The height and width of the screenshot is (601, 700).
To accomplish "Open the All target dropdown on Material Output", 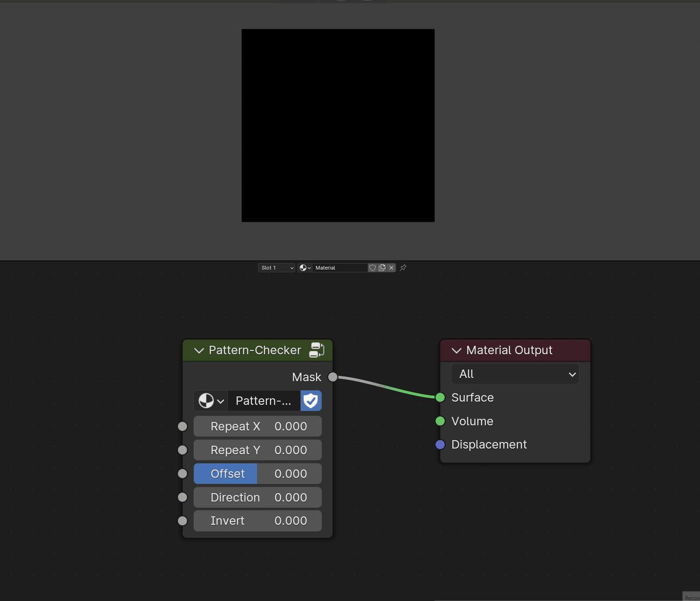I will [x=515, y=373].
